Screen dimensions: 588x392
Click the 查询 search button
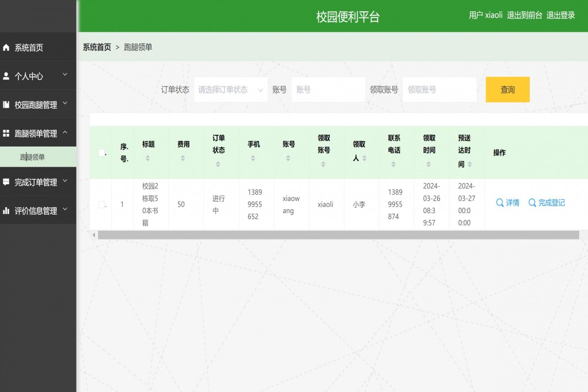pos(508,89)
